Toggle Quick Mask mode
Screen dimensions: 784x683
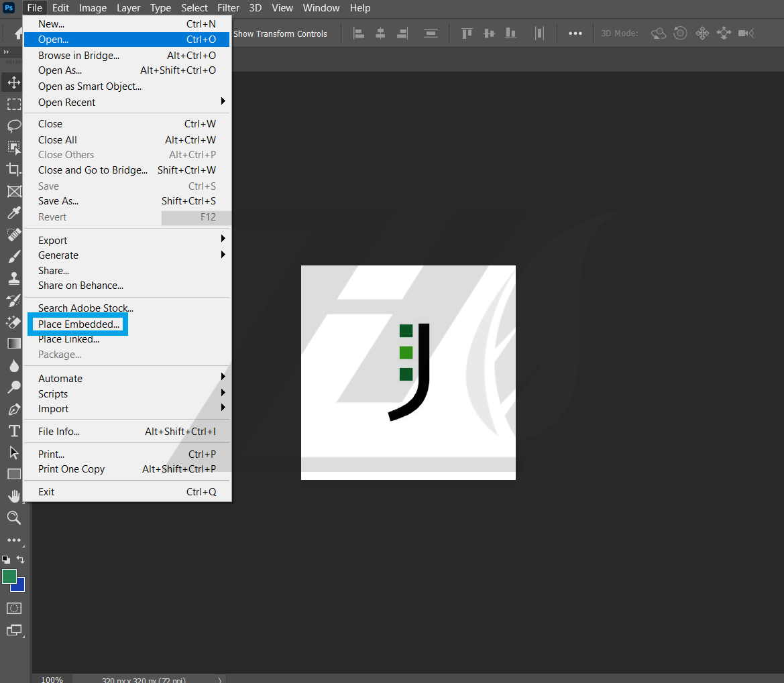(13, 608)
